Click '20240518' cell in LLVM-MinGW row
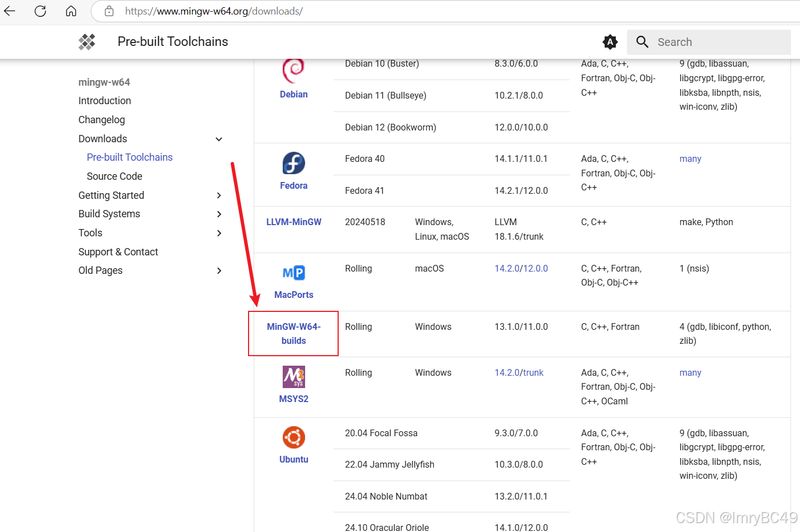This screenshot has height=532, width=800. pyautogui.click(x=365, y=222)
